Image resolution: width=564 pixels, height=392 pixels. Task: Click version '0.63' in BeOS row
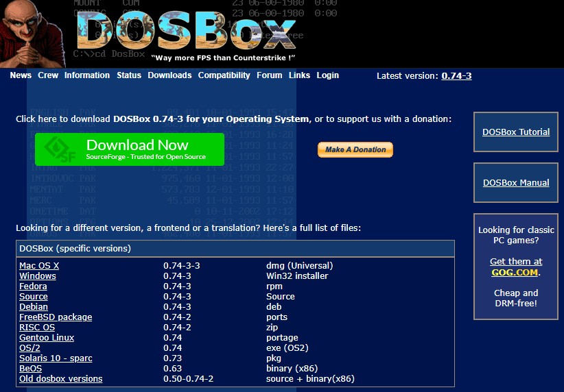coord(173,369)
